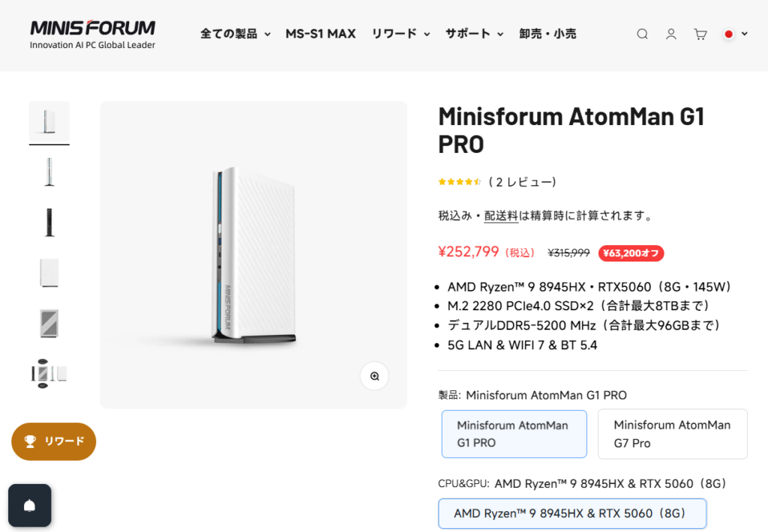Click the Minisforum logo

tap(92, 34)
